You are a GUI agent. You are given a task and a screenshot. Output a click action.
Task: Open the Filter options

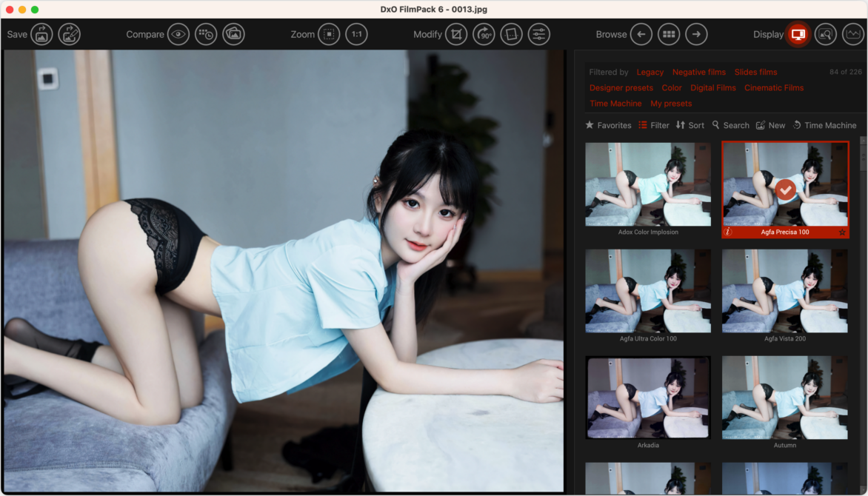(x=654, y=125)
